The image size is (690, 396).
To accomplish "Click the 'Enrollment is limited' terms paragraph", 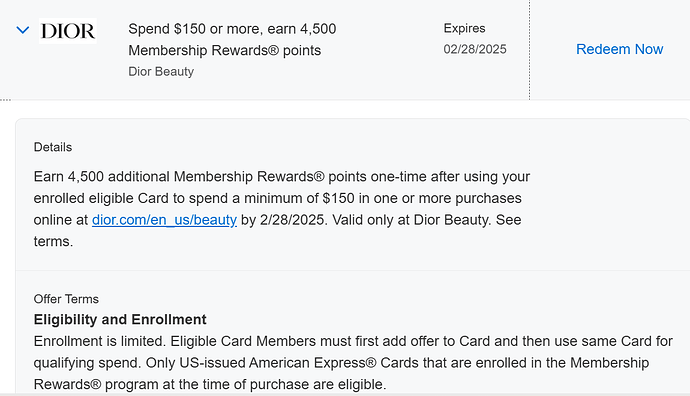I will (x=353, y=363).
